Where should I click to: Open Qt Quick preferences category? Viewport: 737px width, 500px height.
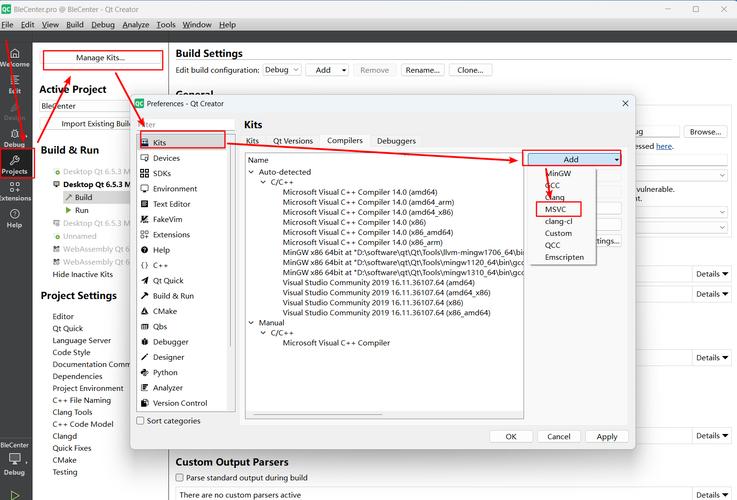coord(182,281)
